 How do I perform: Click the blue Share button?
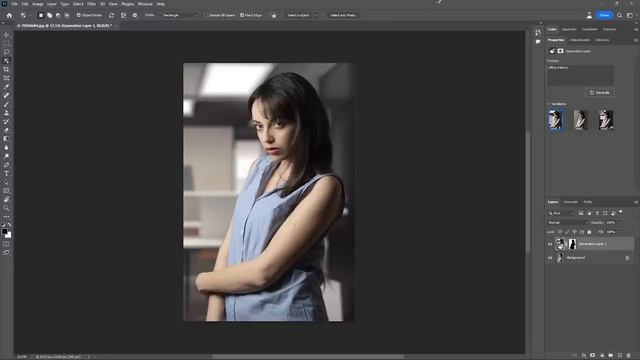tap(604, 15)
